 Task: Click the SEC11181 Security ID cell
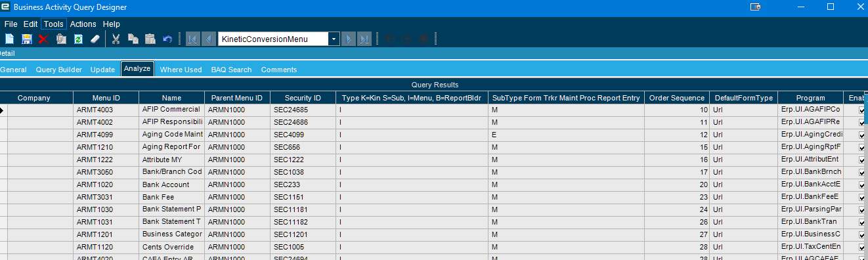[x=303, y=210]
